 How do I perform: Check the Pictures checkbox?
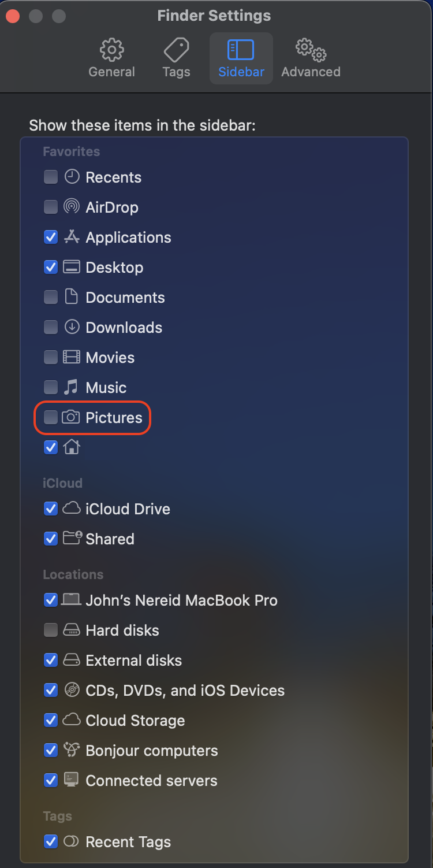(x=51, y=417)
